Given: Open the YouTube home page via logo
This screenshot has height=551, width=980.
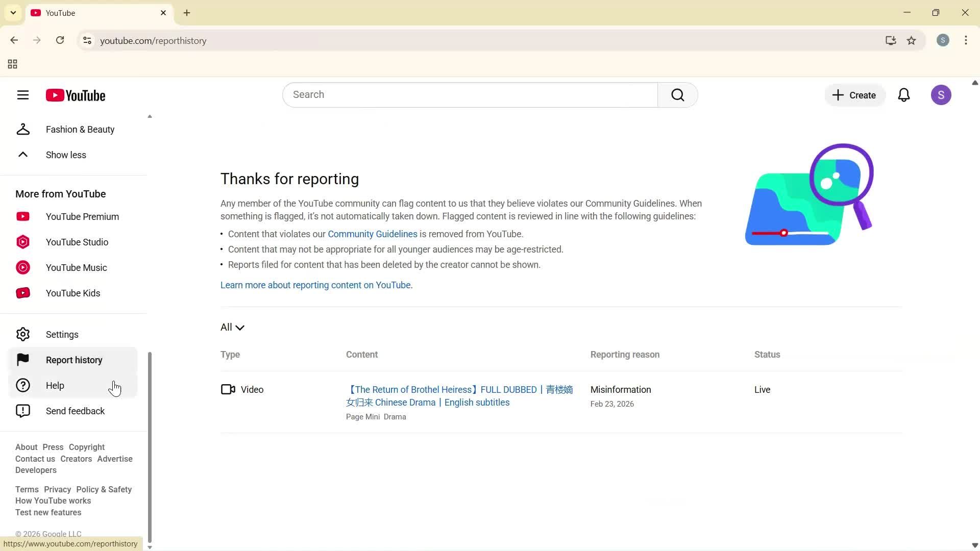Looking at the screenshot, I should pyautogui.click(x=76, y=95).
